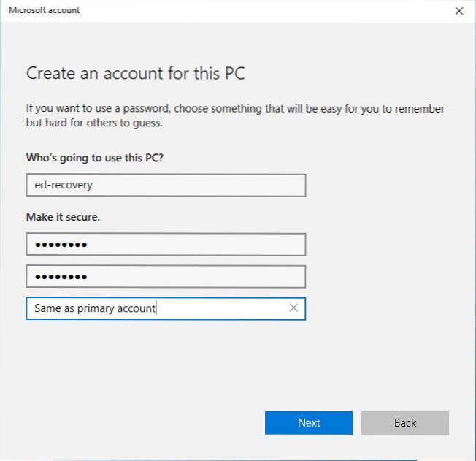
Task: Click the masked dots in the confirm password box
Action: 61,277
